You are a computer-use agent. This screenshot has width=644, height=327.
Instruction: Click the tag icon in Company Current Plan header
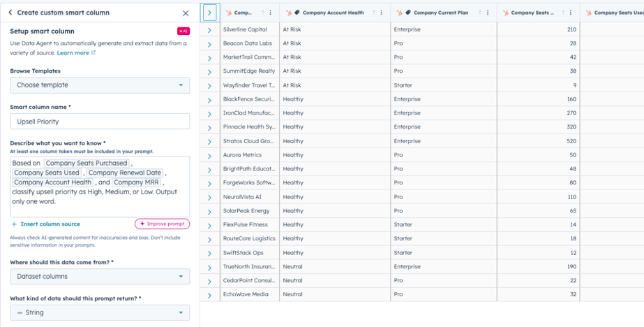point(408,13)
